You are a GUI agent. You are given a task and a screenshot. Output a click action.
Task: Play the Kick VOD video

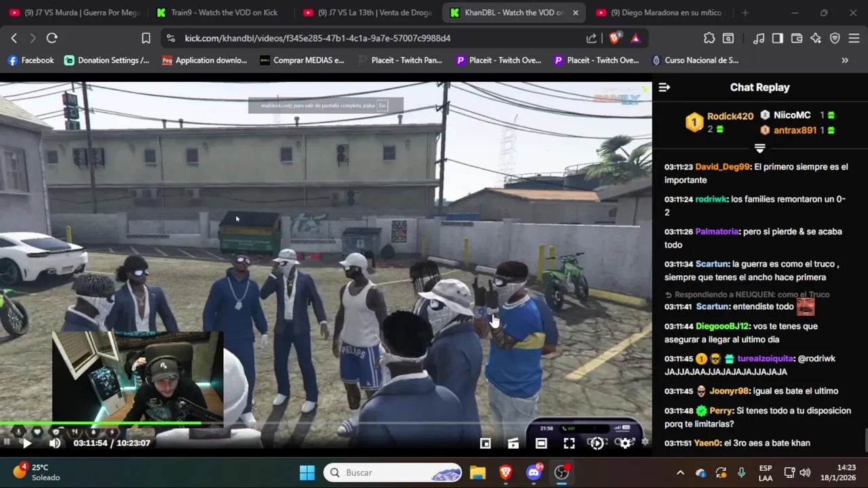click(26, 443)
